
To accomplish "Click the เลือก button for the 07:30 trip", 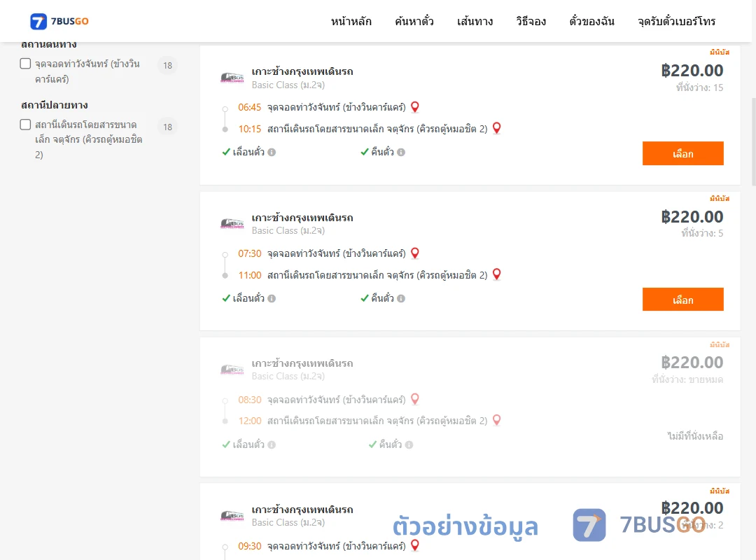I will pyautogui.click(x=682, y=300).
